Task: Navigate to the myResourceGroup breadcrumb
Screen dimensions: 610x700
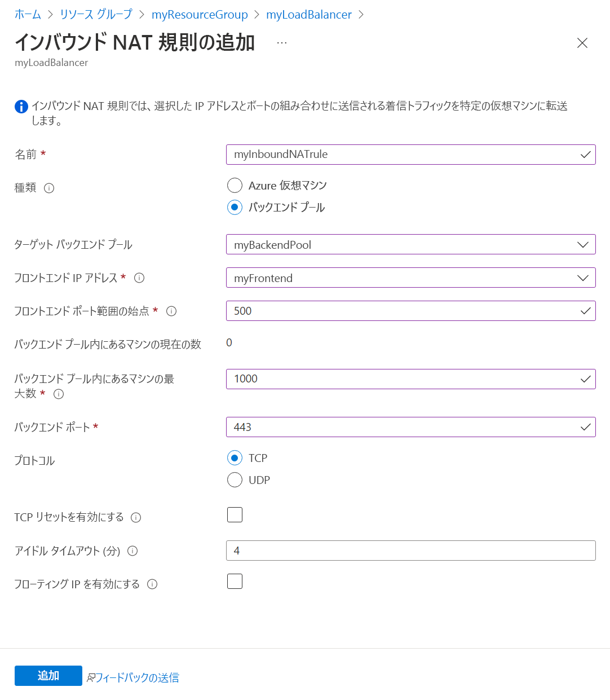Action: pyautogui.click(x=200, y=14)
